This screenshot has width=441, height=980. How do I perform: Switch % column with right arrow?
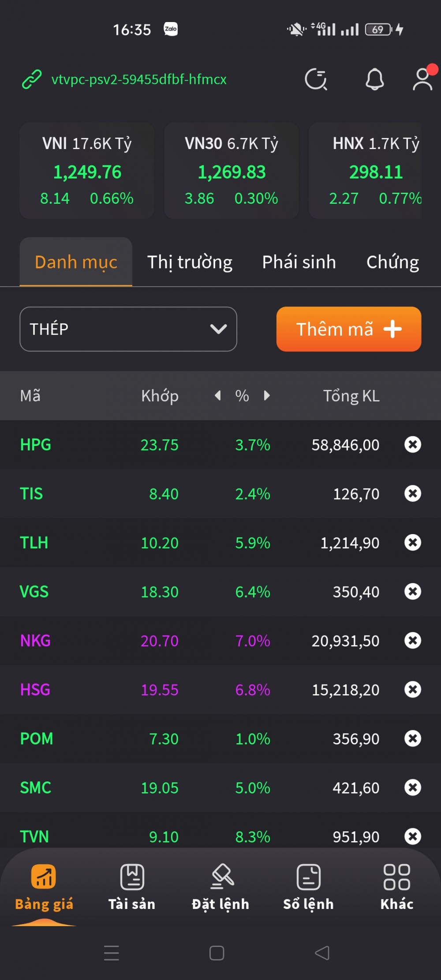coord(266,396)
